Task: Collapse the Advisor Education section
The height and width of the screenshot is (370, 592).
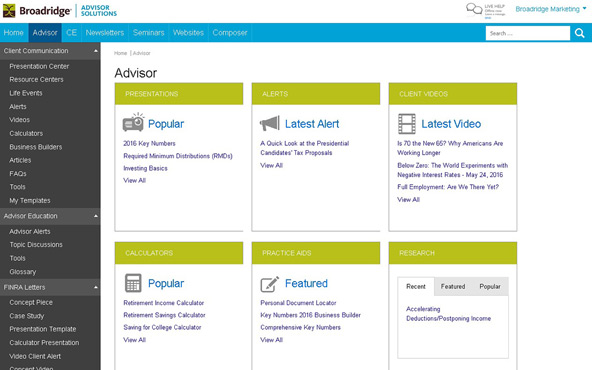Action: (96, 216)
